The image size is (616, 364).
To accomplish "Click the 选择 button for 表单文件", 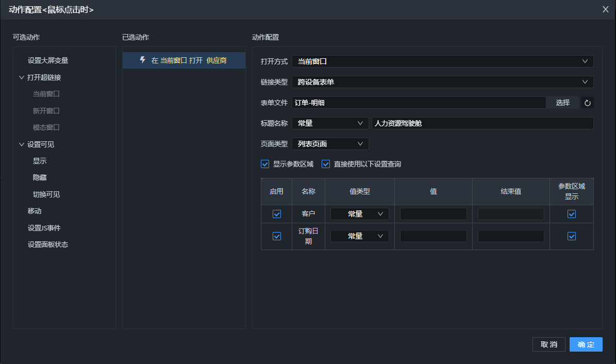I will click(x=562, y=103).
